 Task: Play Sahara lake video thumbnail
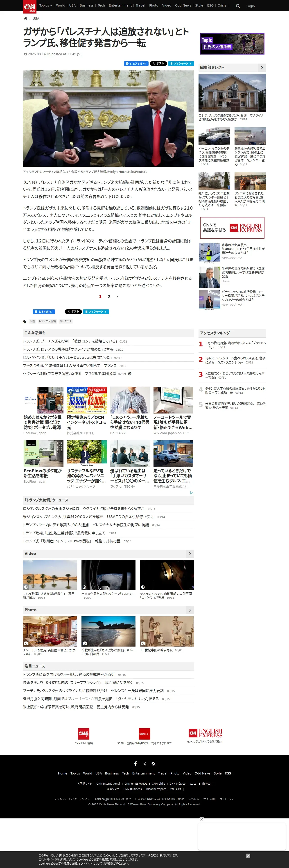pyautogui.click(x=50, y=575)
